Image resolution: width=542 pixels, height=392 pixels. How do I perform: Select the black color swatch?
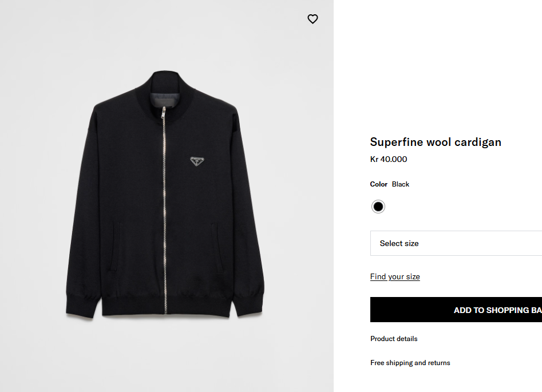click(x=378, y=207)
